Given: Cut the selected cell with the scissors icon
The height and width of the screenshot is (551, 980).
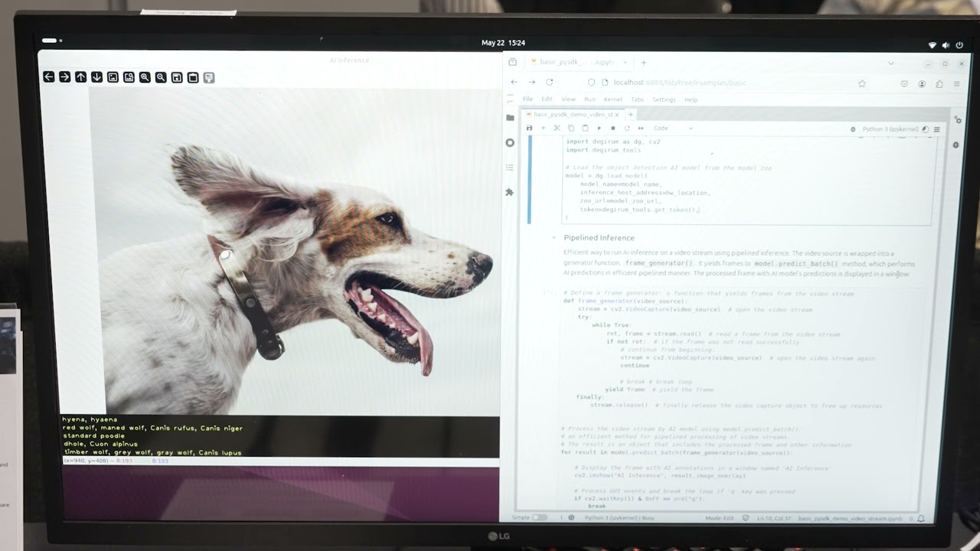Looking at the screenshot, I should (557, 129).
